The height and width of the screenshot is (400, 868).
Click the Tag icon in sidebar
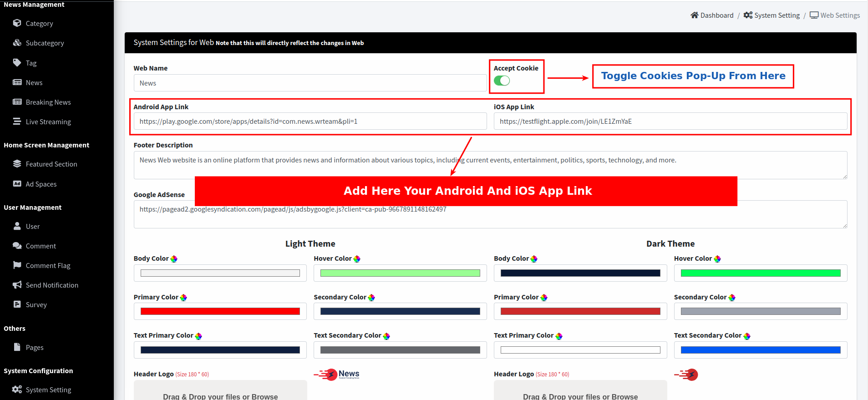[x=17, y=63]
